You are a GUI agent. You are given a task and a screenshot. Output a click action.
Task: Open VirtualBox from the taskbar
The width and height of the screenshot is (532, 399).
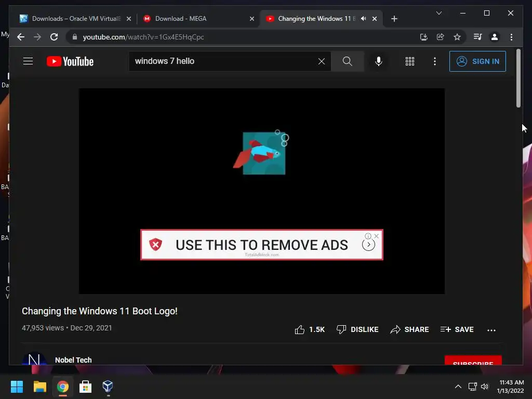(108, 387)
